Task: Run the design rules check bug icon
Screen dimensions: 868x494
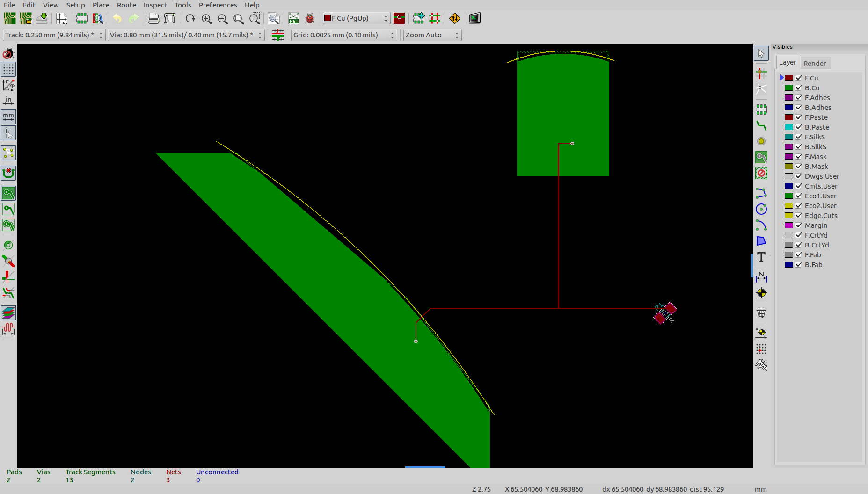Action: click(309, 19)
